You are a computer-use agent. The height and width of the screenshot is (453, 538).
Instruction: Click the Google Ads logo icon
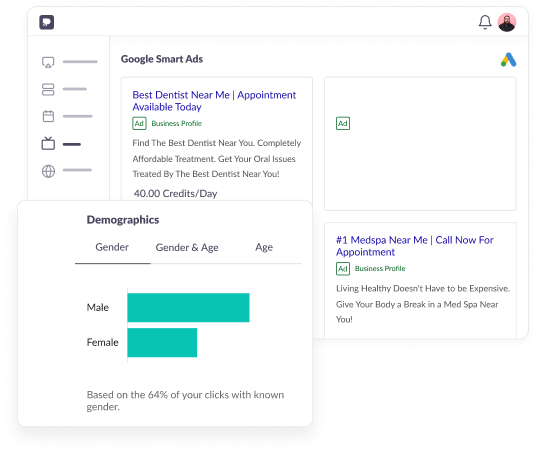point(508,60)
